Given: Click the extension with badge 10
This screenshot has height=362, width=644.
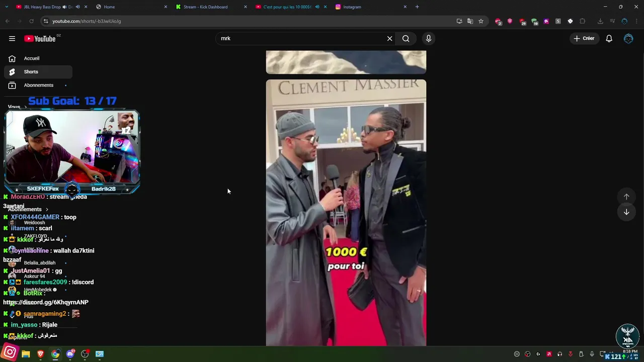Looking at the screenshot, I should [534, 21].
